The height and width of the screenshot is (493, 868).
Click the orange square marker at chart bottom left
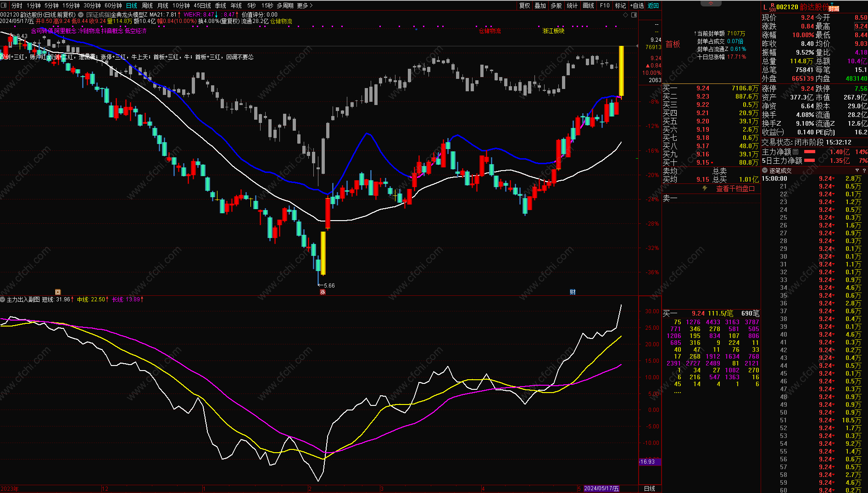(x=58, y=292)
